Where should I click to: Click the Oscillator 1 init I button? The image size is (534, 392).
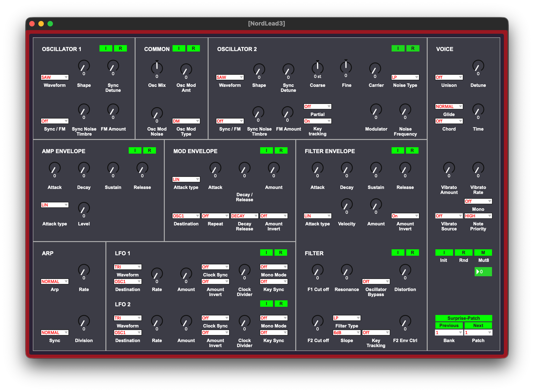(106, 48)
